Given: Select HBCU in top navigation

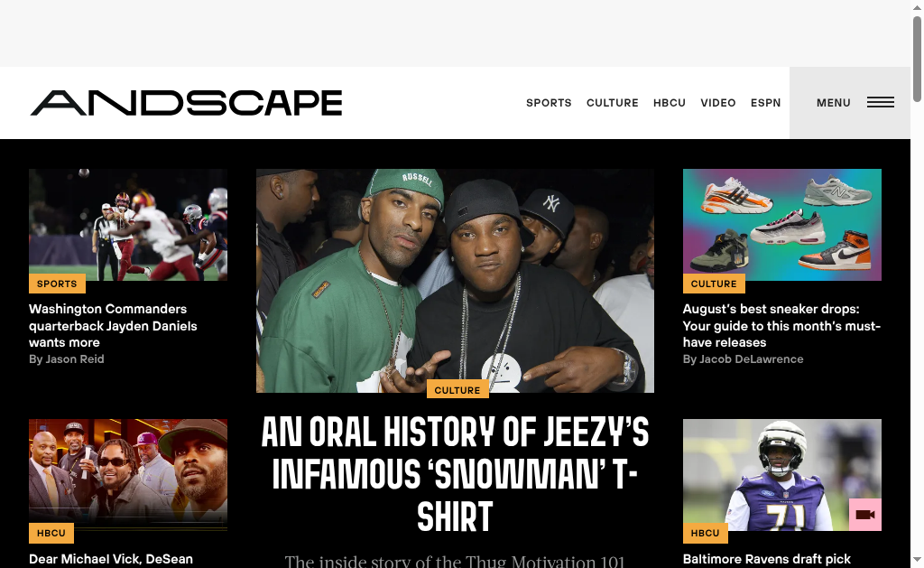Looking at the screenshot, I should pos(670,103).
